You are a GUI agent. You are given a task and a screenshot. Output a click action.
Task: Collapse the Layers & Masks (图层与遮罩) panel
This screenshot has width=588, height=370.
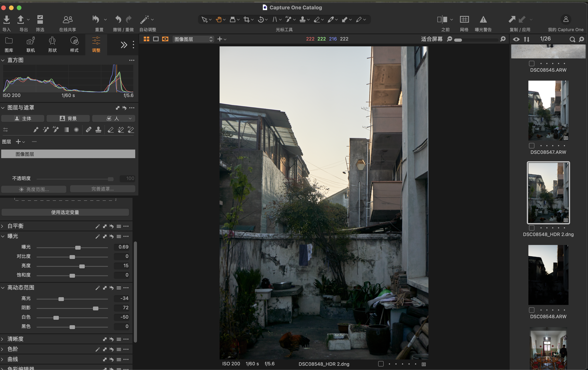(3, 108)
